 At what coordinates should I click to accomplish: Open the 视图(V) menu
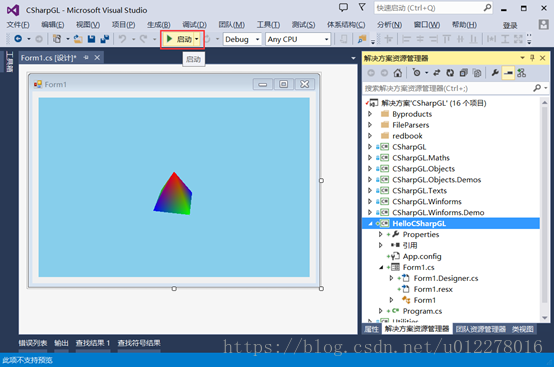coord(88,25)
